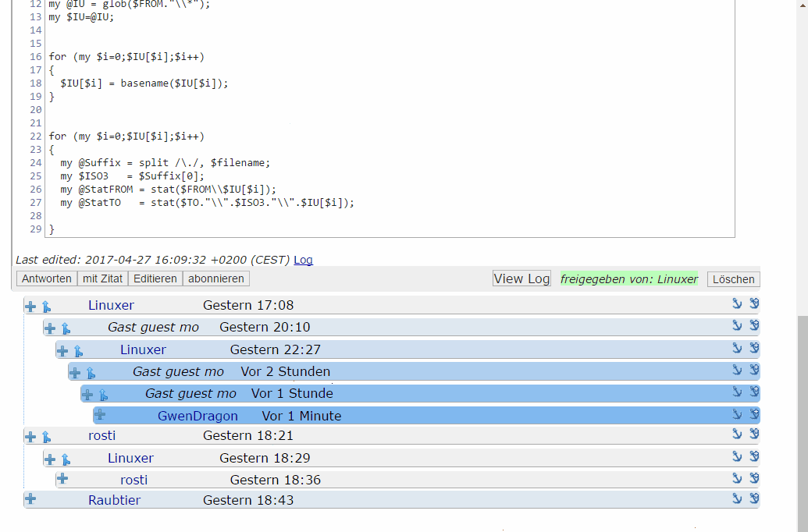Image resolution: width=808 pixels, height=532 pixels.
Task: Delete the post with Löschen
Action: 733,279
